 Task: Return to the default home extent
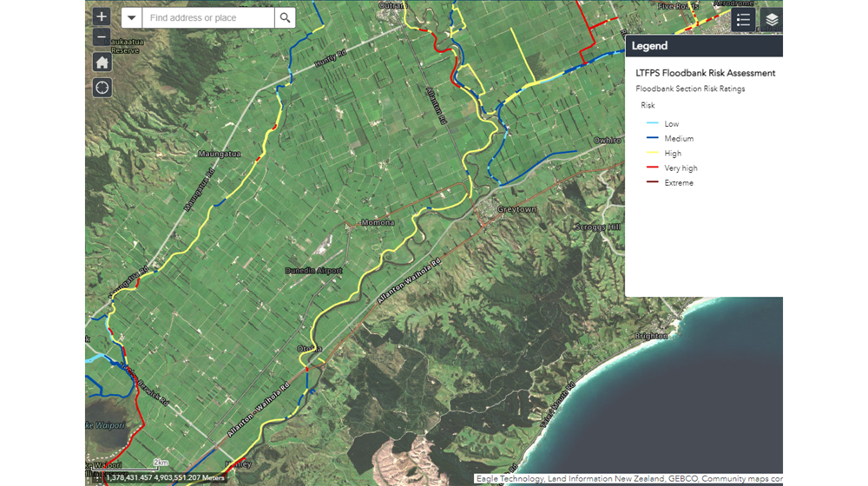click(x=102, y=62)
